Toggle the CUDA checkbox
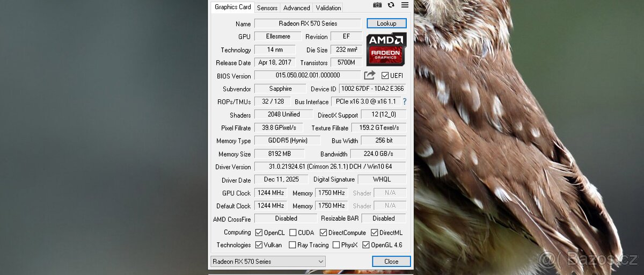 (293, 233)
